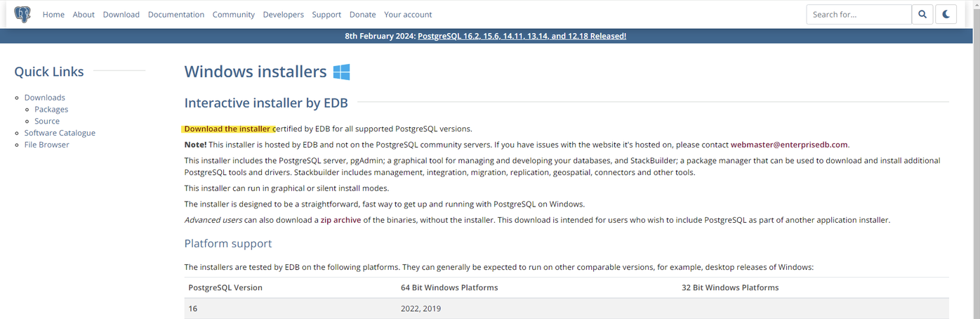Go to the Community page

tap(233, 14)
